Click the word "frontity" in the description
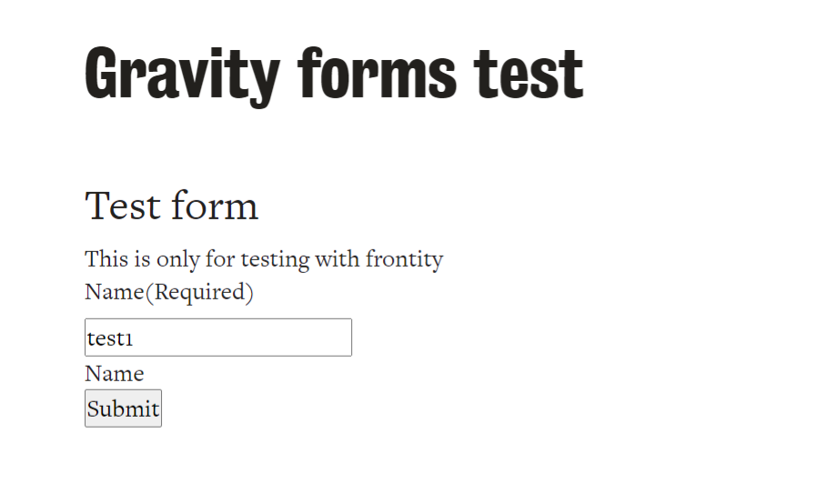827x504 pixels. click(404, 259)
